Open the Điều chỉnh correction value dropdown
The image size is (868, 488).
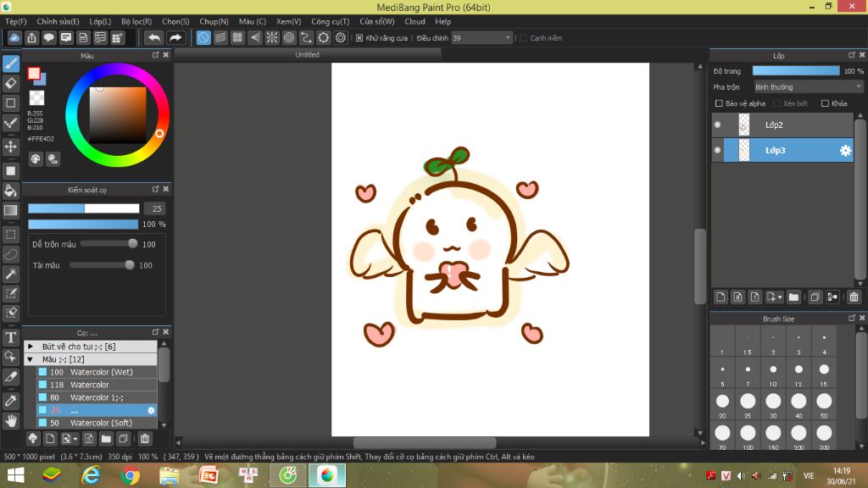click(481, 37)
